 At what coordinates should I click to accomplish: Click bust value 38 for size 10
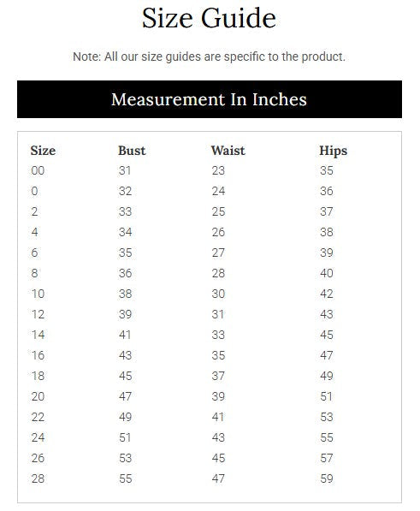click(126, 294)
